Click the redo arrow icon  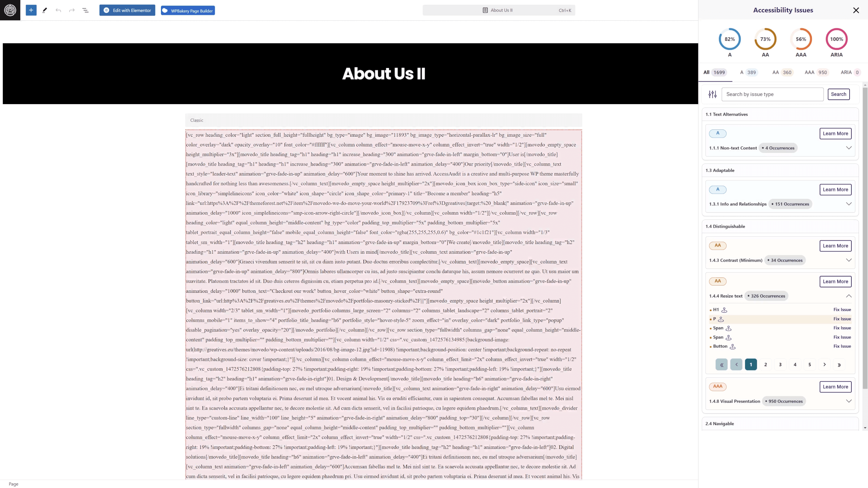(72, 10)
